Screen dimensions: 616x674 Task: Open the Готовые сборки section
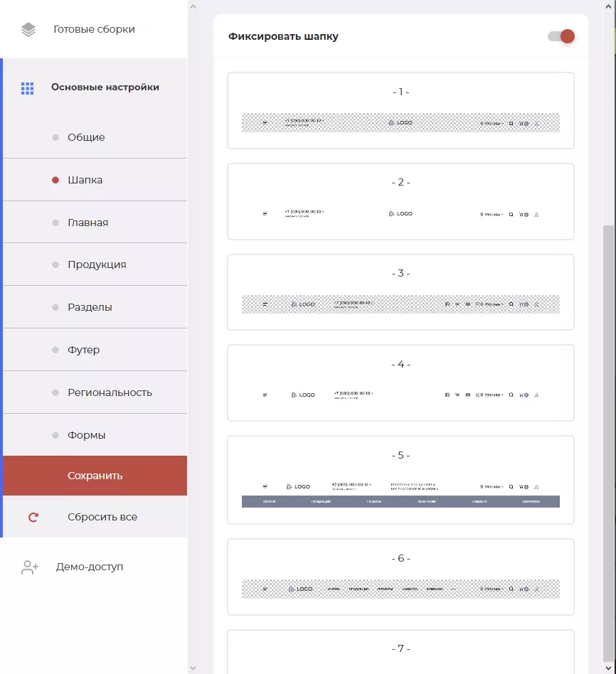(x=94, y=29)
